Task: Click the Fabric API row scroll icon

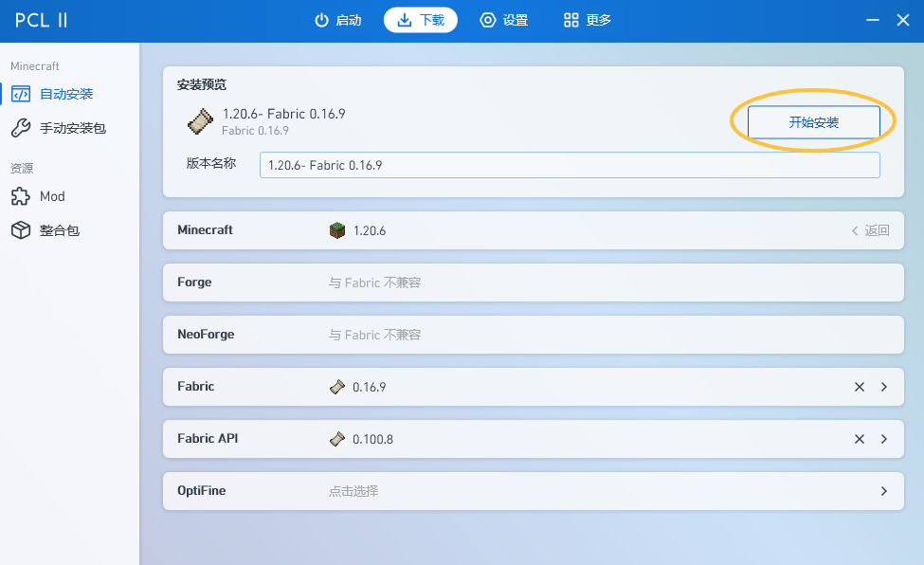Action: [337, 439]
